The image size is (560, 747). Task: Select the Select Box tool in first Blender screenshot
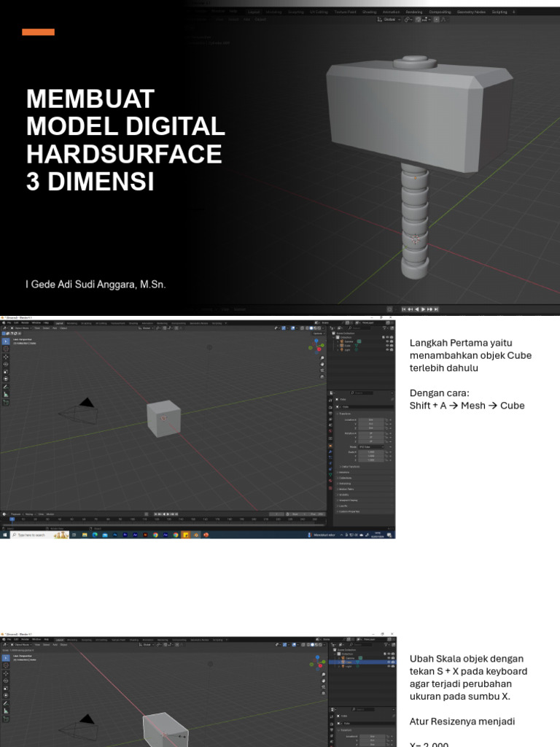click(6, 341)
